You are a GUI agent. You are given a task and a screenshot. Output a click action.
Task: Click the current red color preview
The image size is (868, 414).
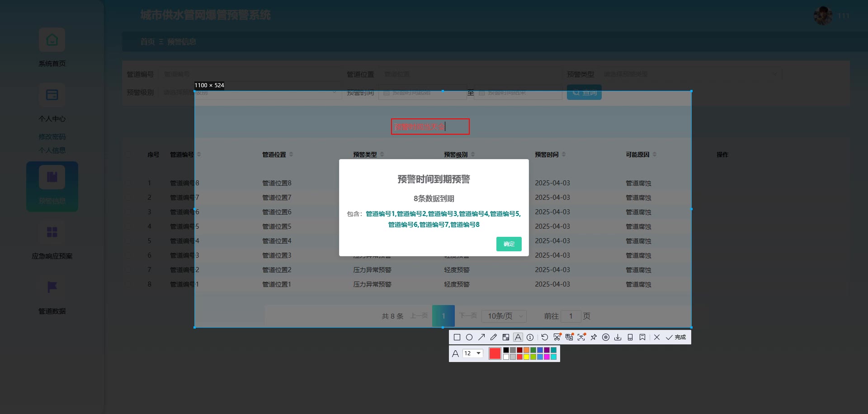click(x=495, y=353)
